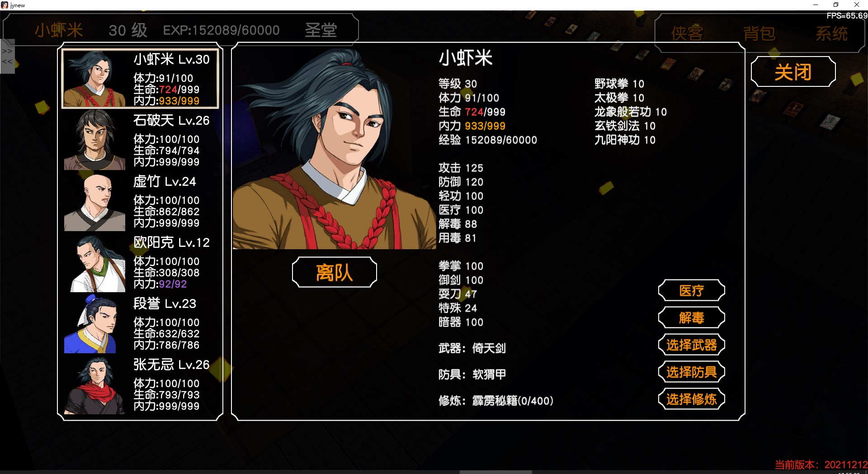Select 张无忌 Lv.26 red scarf portrait

pos(94,385)
